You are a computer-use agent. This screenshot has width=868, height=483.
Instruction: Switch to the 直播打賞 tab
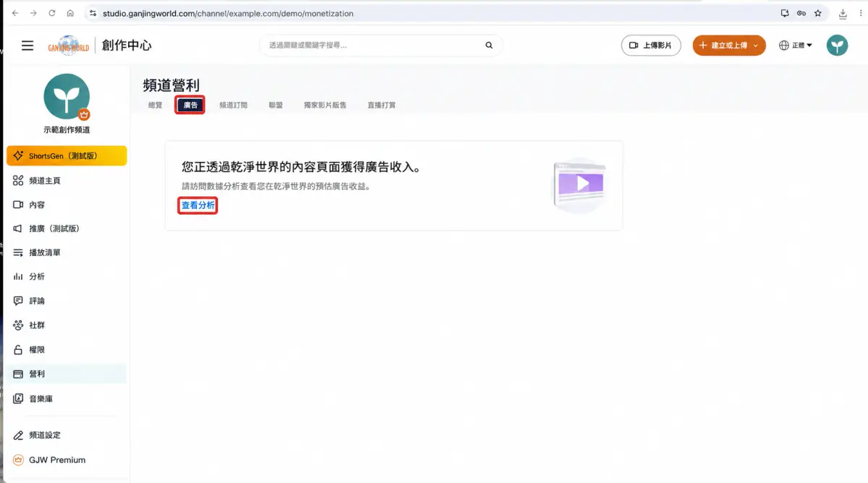click(382, 105)
